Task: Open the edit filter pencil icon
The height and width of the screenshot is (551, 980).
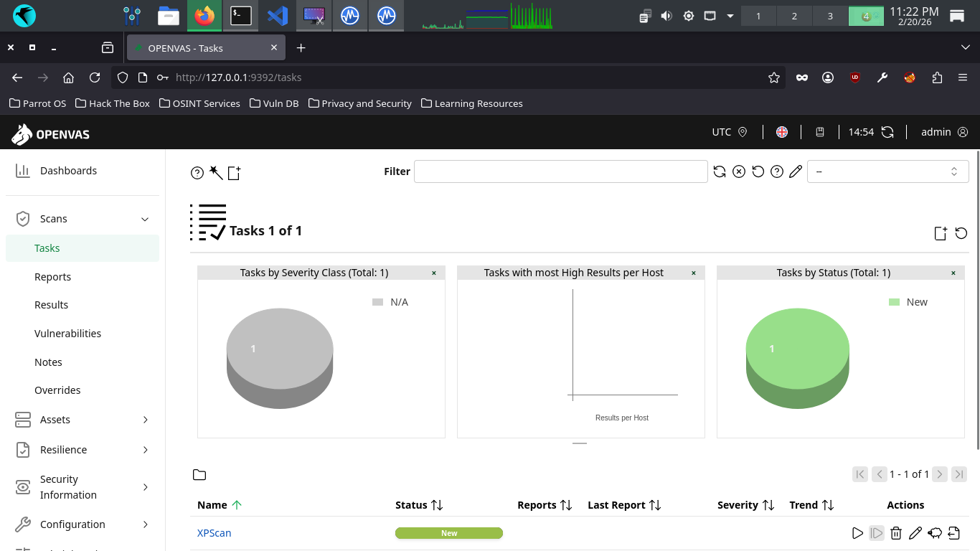Action: coord(795,171)
